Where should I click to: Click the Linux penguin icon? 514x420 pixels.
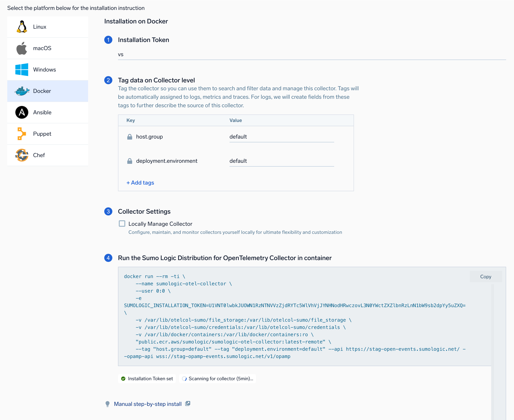pyautogui.click(x=22, y=27)
